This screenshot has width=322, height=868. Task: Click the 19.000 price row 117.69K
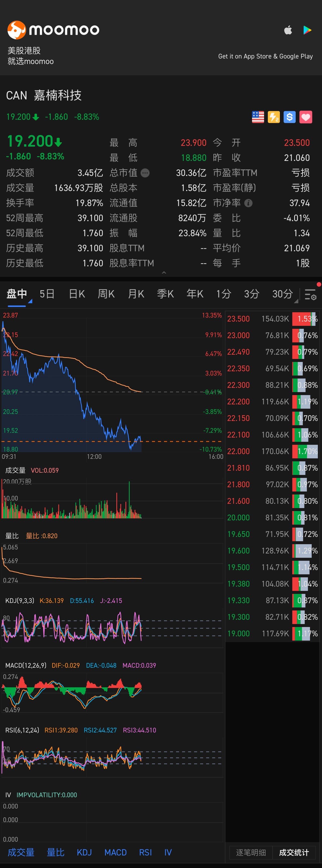(x=272, y=634)
